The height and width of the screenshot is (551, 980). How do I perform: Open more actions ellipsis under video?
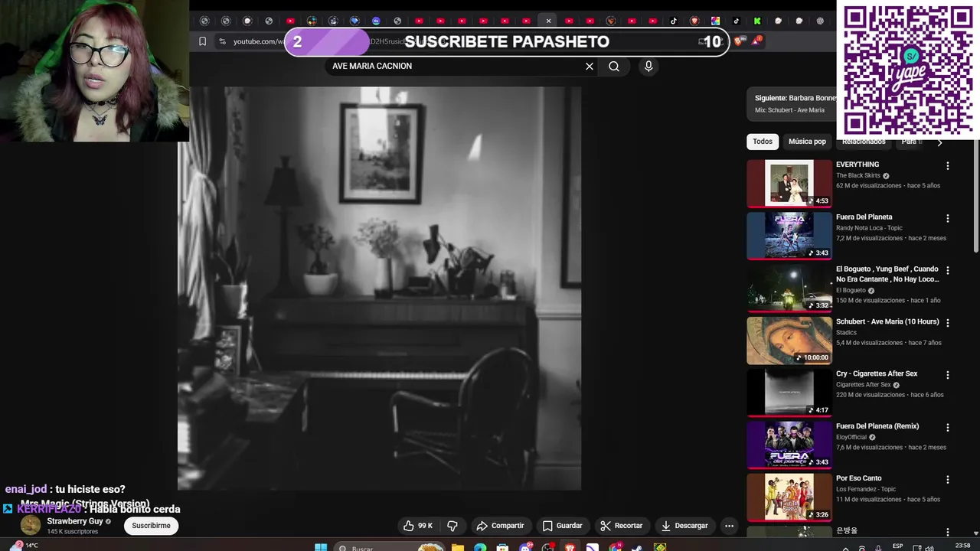(x=729, y=526)
